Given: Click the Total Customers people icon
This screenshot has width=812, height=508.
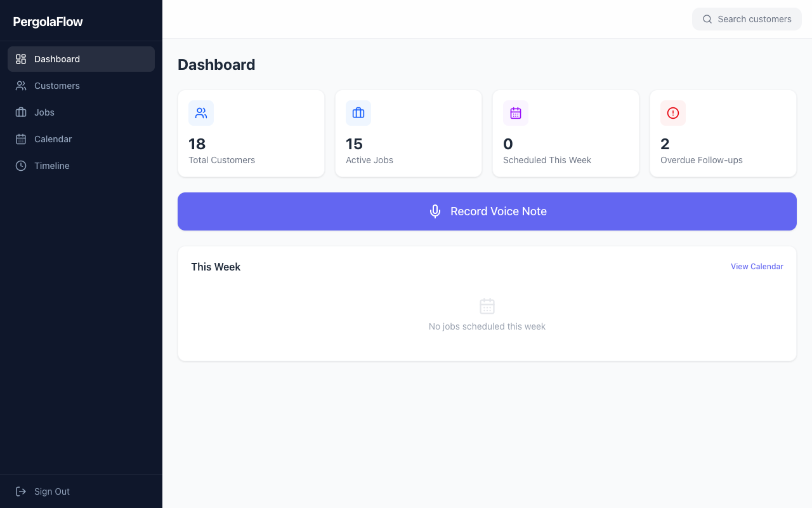Looking at the screenshot, I should click(x=201, y=112).
